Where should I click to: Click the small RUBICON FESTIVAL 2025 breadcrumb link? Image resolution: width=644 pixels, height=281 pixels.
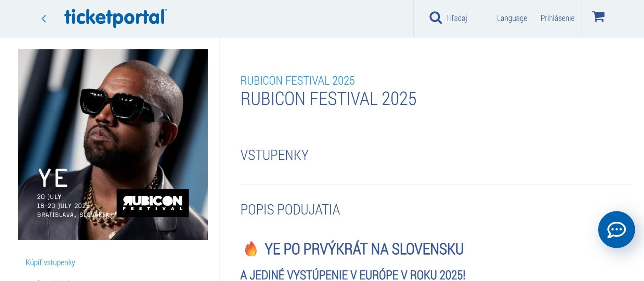[297, 81]
